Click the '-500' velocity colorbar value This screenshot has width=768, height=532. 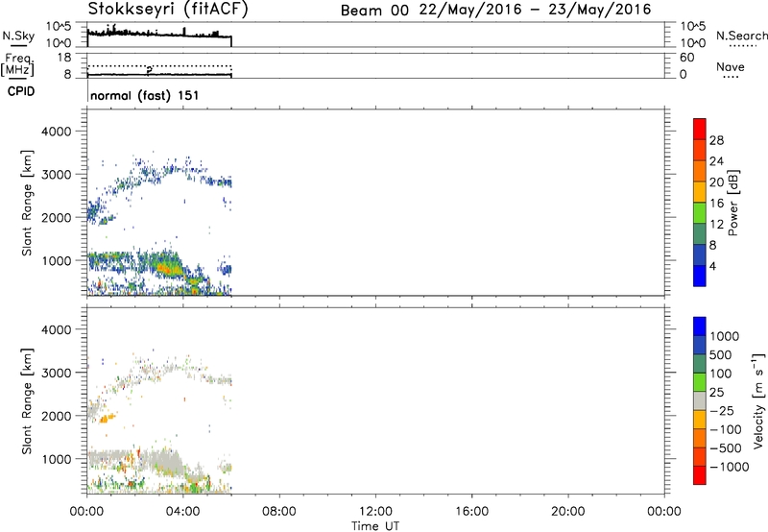tap(726, 448)
